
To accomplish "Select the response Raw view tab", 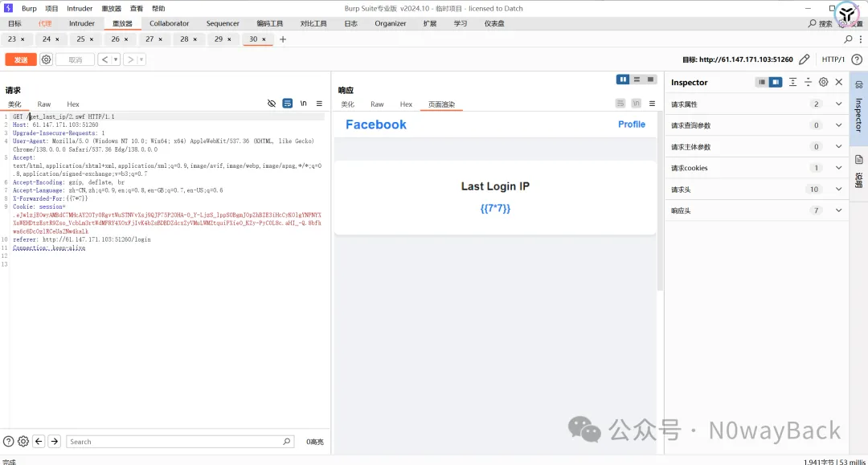I will [377, 104].
